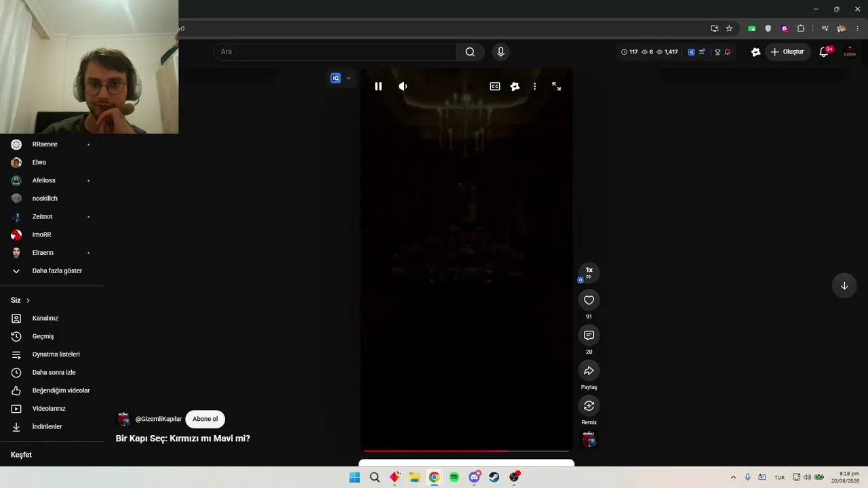Click the vidIQ extension icon in header stats

tap(691, 52)
